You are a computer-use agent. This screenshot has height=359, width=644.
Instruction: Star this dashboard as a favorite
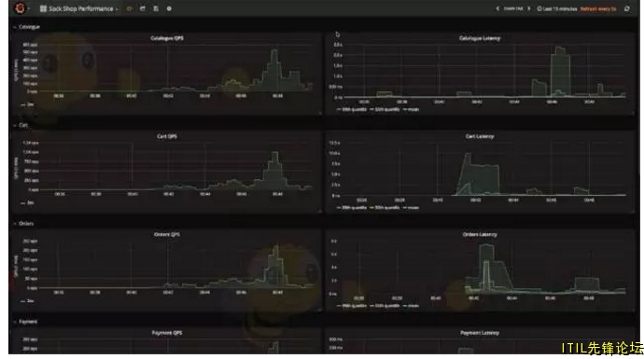(130, 8)
